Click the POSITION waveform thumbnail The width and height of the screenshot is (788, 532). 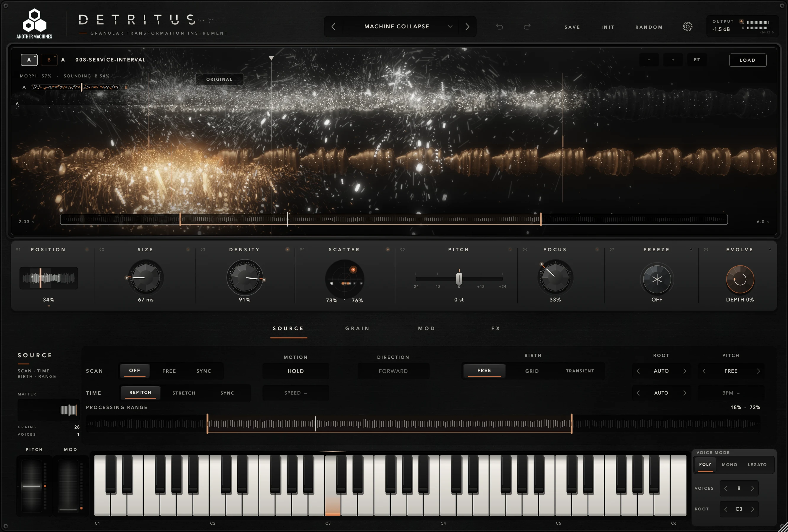(49, 278)
